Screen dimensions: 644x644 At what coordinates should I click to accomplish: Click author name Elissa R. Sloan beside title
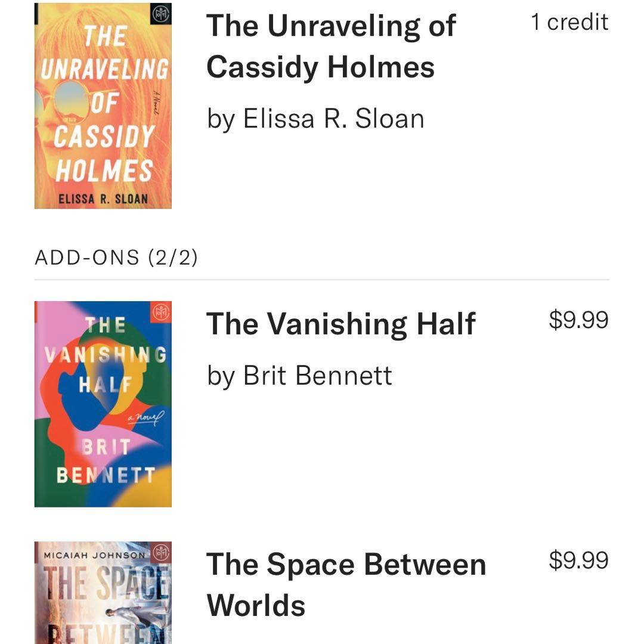[x=315, y=118]
